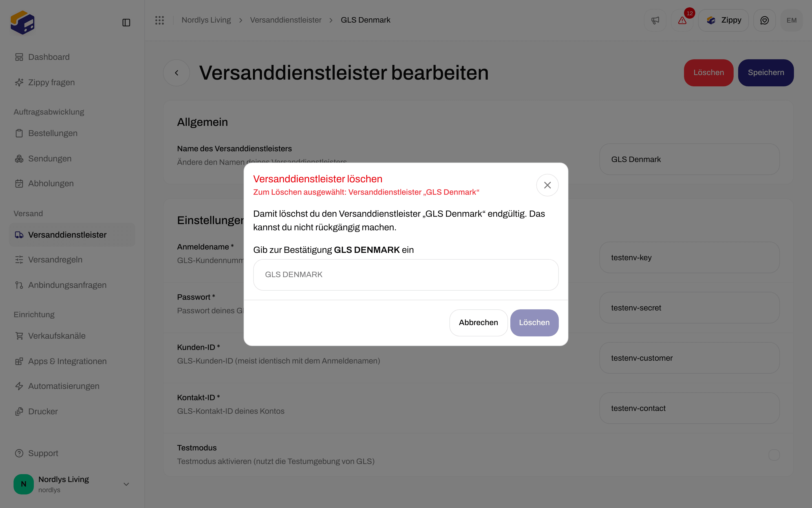Click the testenv-key input field
Screen dimensions: 812x508
pyautogui.click(x=689, y=257)
